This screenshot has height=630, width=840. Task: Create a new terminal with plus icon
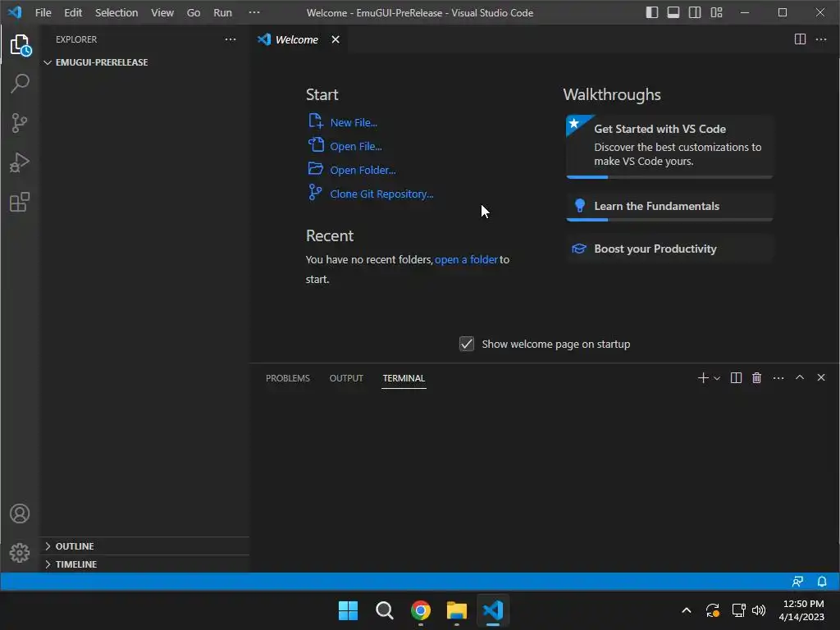tap(703, 377)
